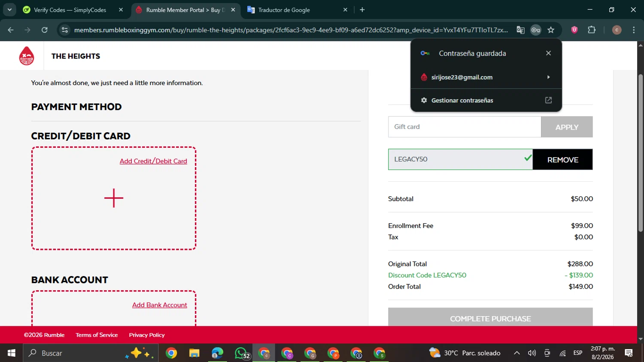Expand the sirijose23@gmail.com password entry
Viewport: 644px width, 362px height.
point(486,77)
